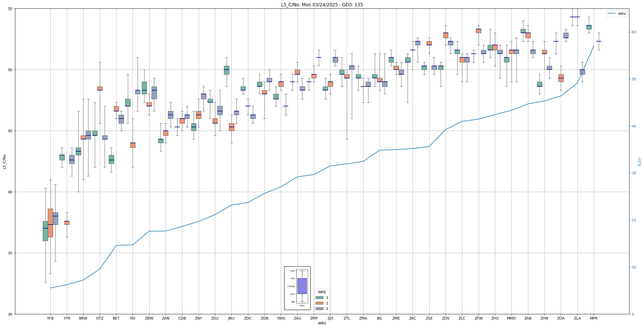Click the 60 tick on right ELEV axis
This screenshot has height=328, width=644.
click(x=634, y=32)
